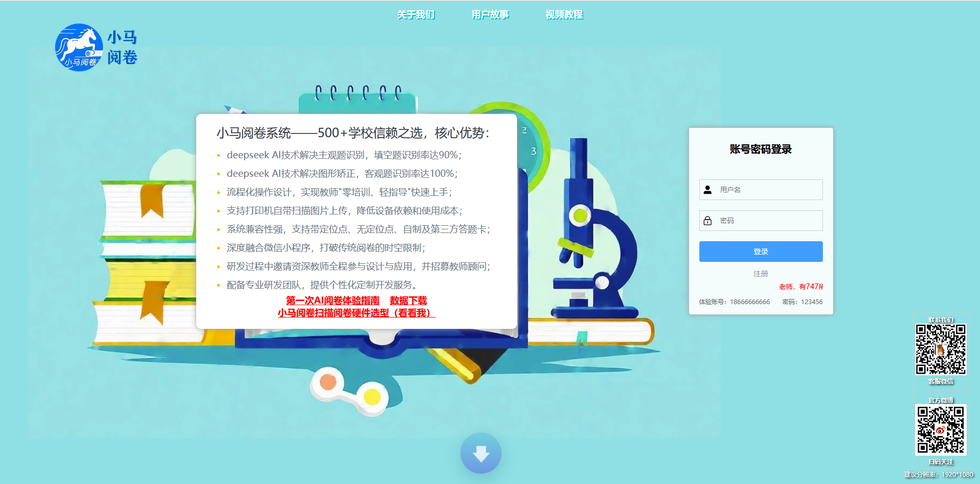Open the 关于我们 menu item
The width and height of the screenshot is (980, 484).
tap(416, 15)
